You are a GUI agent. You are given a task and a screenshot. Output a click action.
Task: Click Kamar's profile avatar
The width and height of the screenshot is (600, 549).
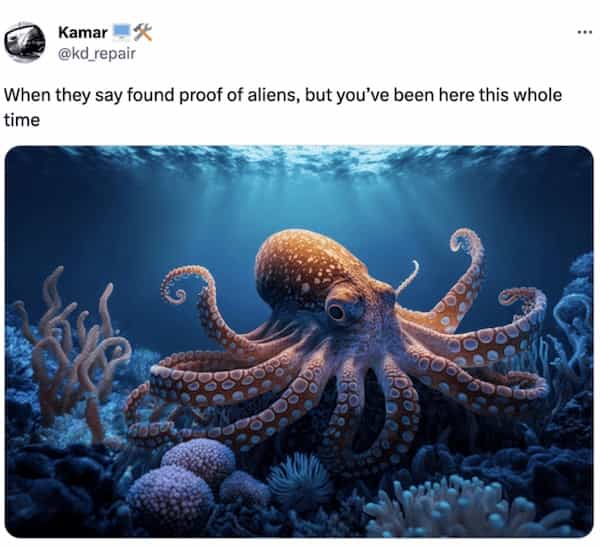click(x=25, y=42)
